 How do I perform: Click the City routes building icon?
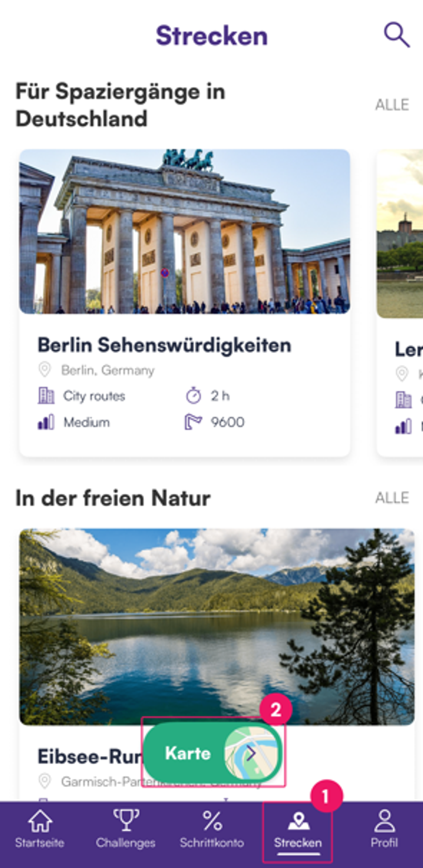[x=46, y=396]
